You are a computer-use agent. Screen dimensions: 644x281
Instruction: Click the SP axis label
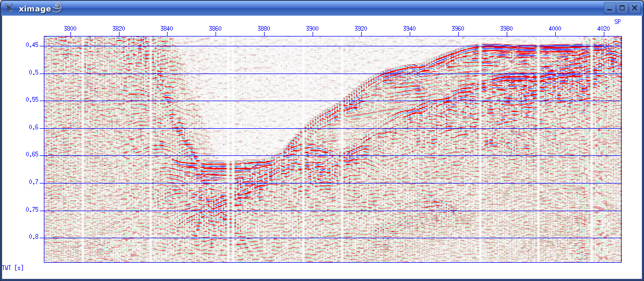[617, 22]
